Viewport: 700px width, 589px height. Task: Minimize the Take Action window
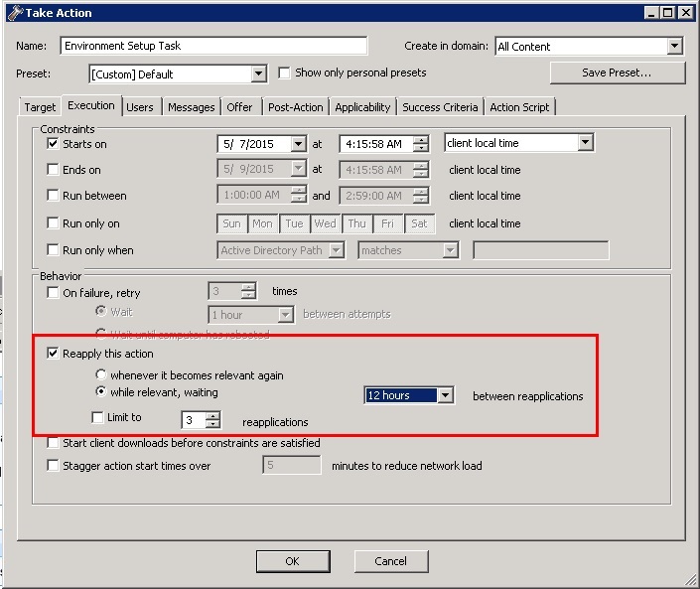coord(651,13)
